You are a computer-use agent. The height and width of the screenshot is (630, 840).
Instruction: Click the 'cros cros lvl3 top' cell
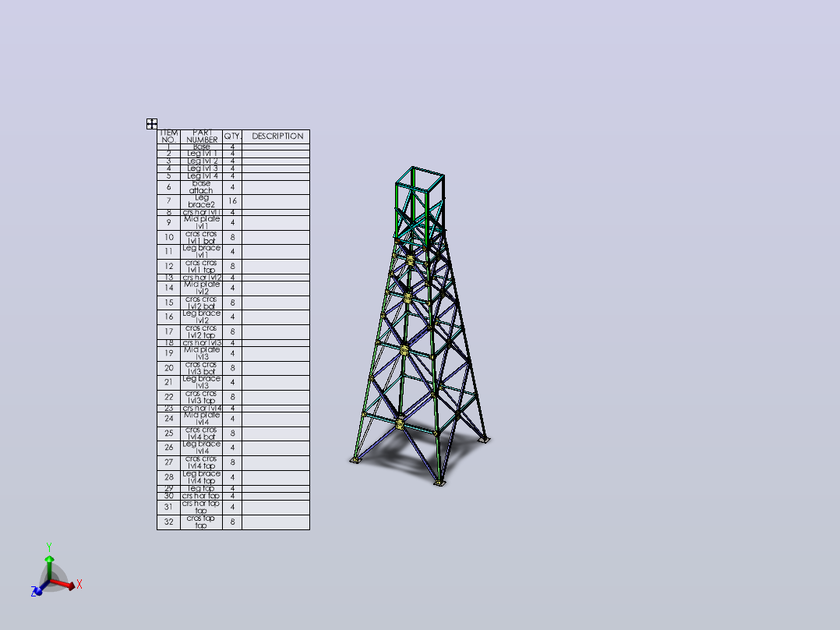pos(201,398)
